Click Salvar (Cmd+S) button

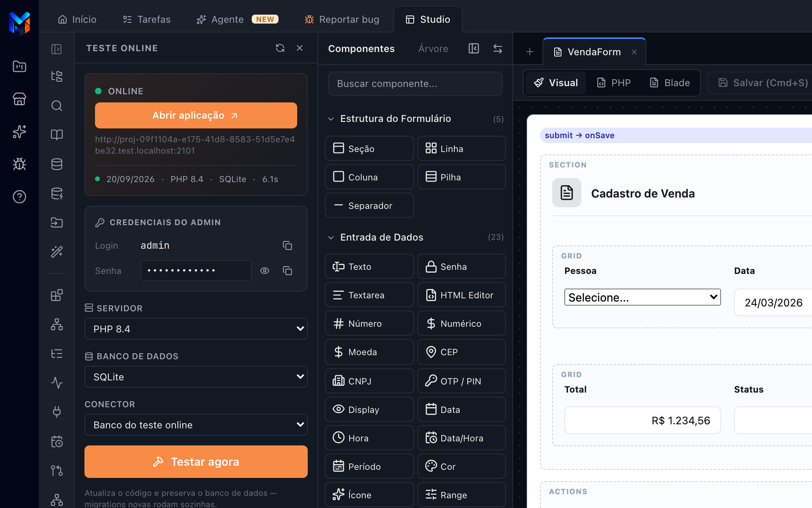pos(763,83)
